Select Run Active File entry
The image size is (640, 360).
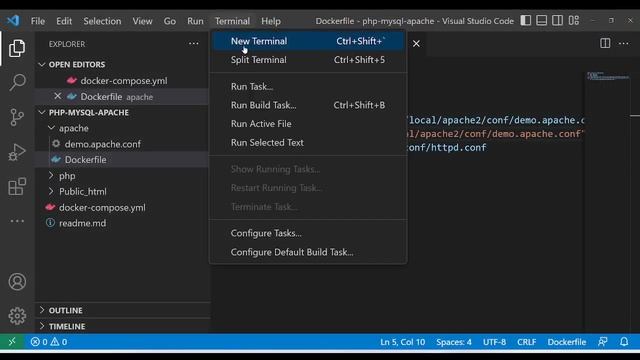(308, 124)
